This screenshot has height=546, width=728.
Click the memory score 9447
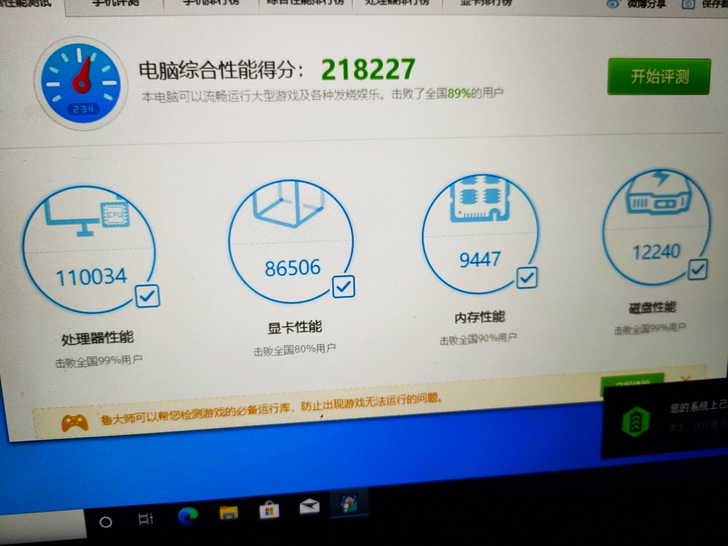[x=480, y=260]
